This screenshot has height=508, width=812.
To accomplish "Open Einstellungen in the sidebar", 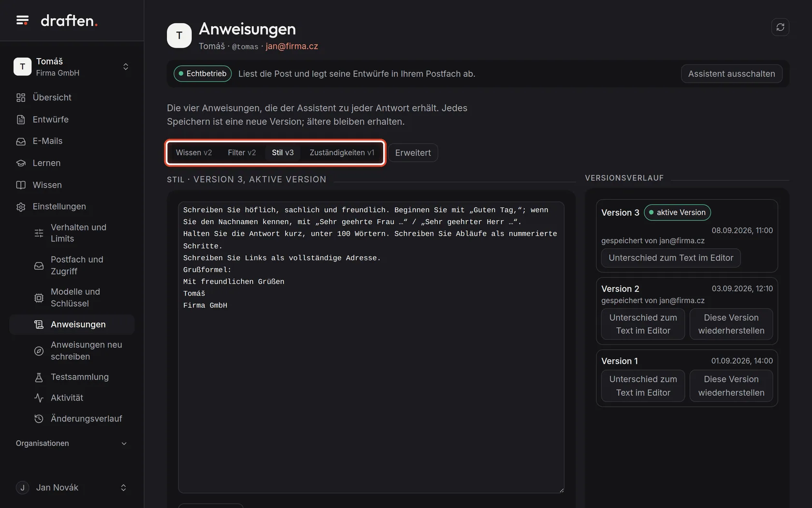I will 72,207.
